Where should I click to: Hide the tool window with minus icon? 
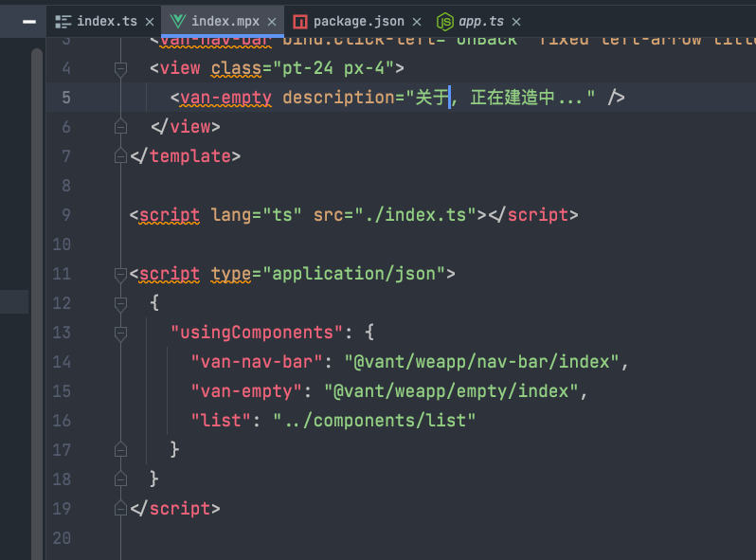tap(29, 22)
